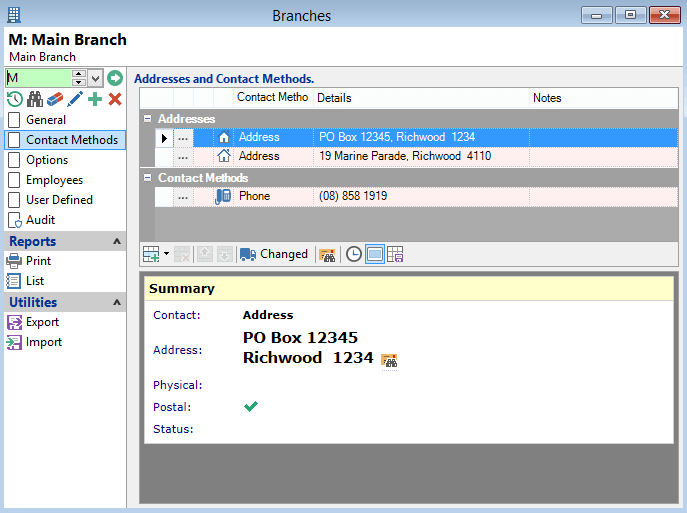Open the Options tab
Screen dimensions: 687x513
point(65,160)
